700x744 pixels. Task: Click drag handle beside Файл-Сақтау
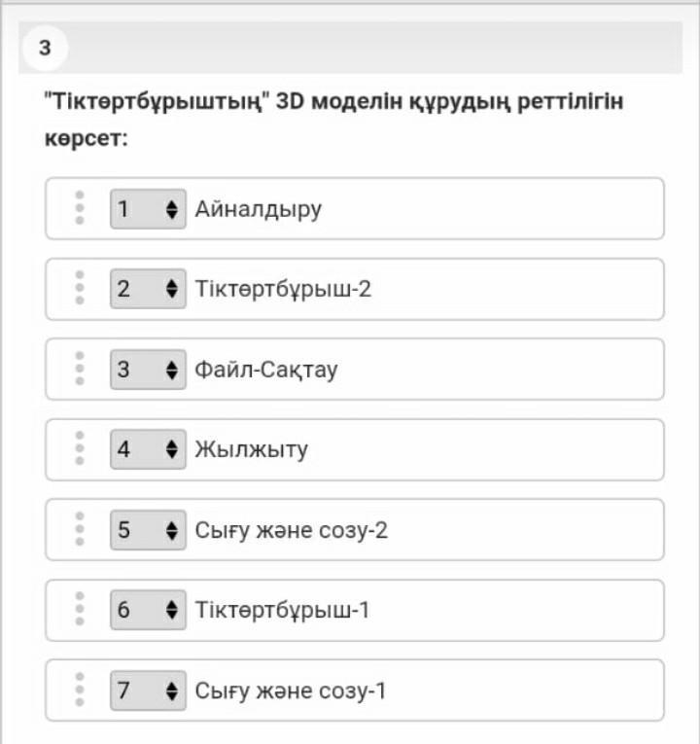coord(80,370)
